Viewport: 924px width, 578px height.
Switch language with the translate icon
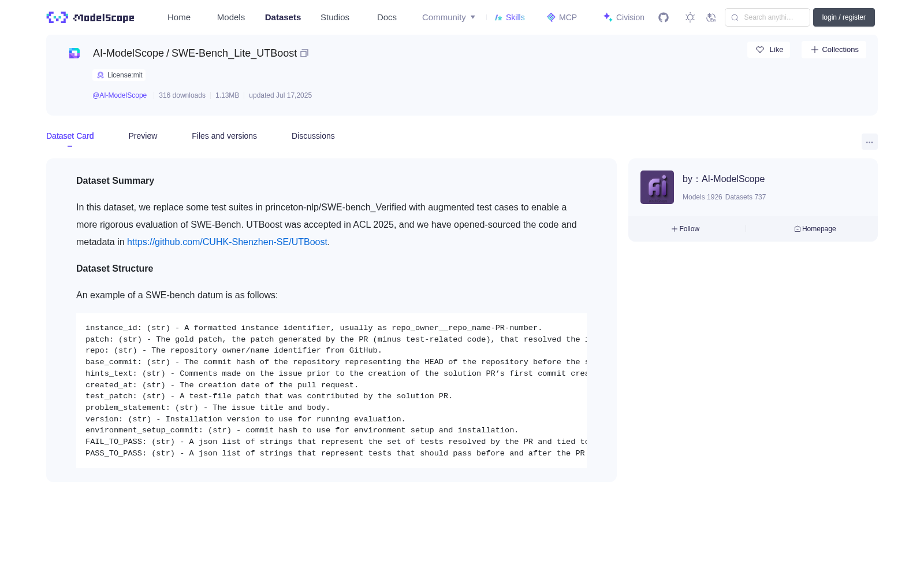click(x=711, y=17)
